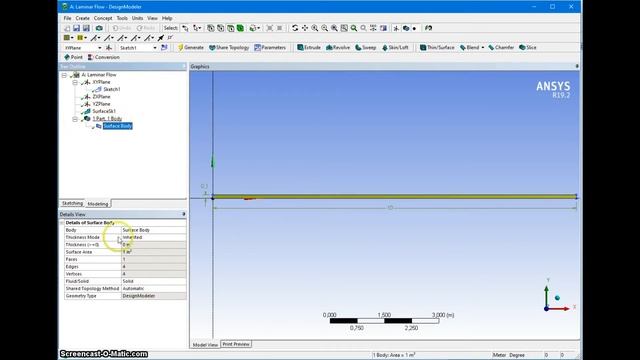Toggle Display Points black dot icon
Viewport: 640px width, 360px height.
pos(414,29)
